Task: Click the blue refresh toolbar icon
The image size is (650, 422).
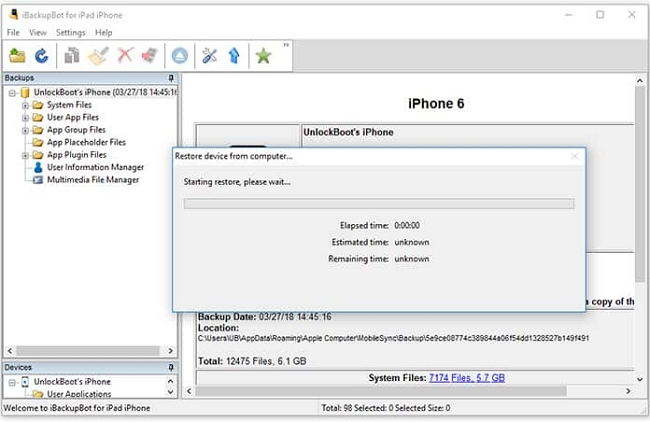Action: pyautogui.click(x=41, y=56)
